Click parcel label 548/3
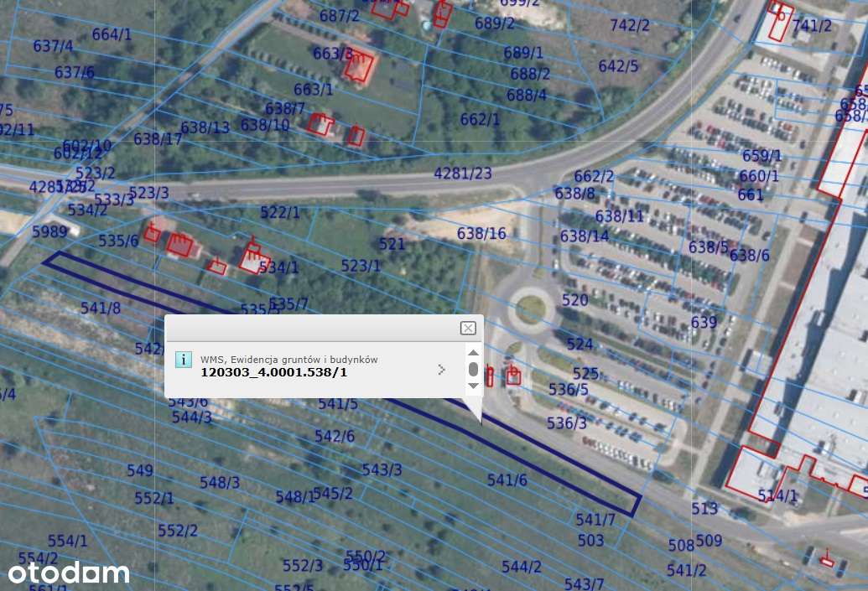This screenshot has width=868, height=591. (220, 483)
